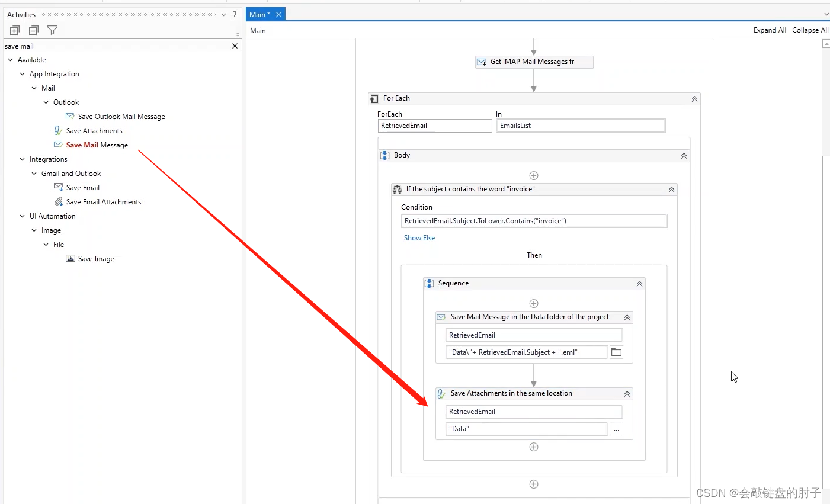The image size is (830, 504).
Task: Select the Get IMAP Mail Messages activity
Action: point(534,62)
